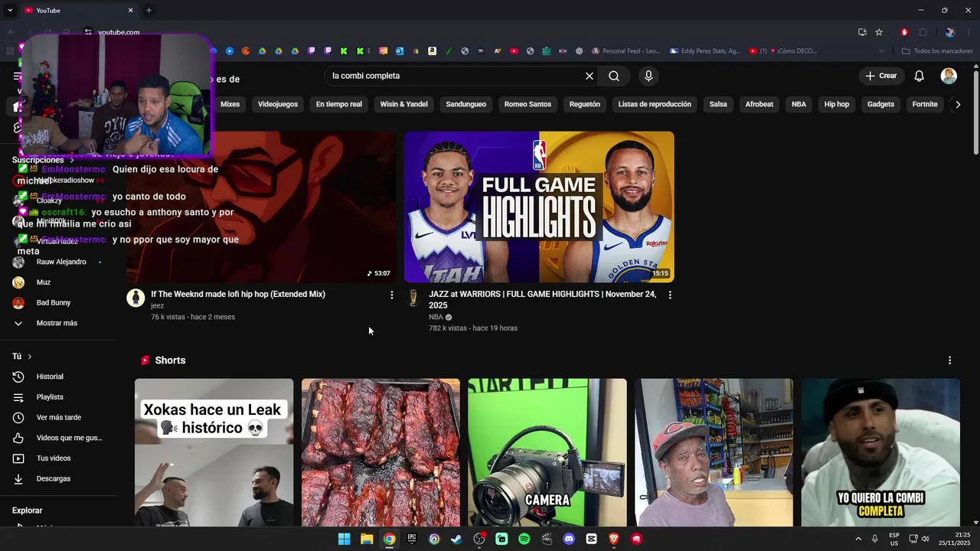Open 'Todos los marcadores' bookmarks folder
The image size is (980, 551).
[x=937, y=51]
